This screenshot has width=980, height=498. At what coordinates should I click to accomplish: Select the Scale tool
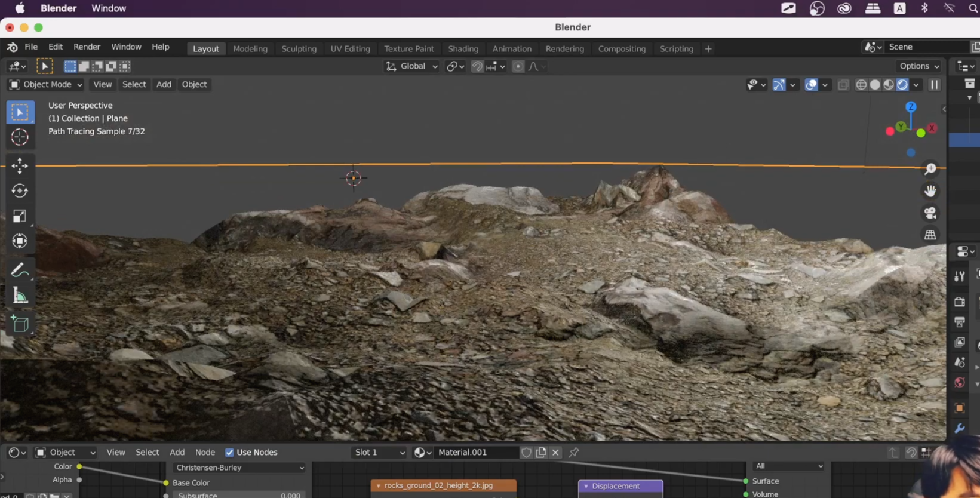20,216
